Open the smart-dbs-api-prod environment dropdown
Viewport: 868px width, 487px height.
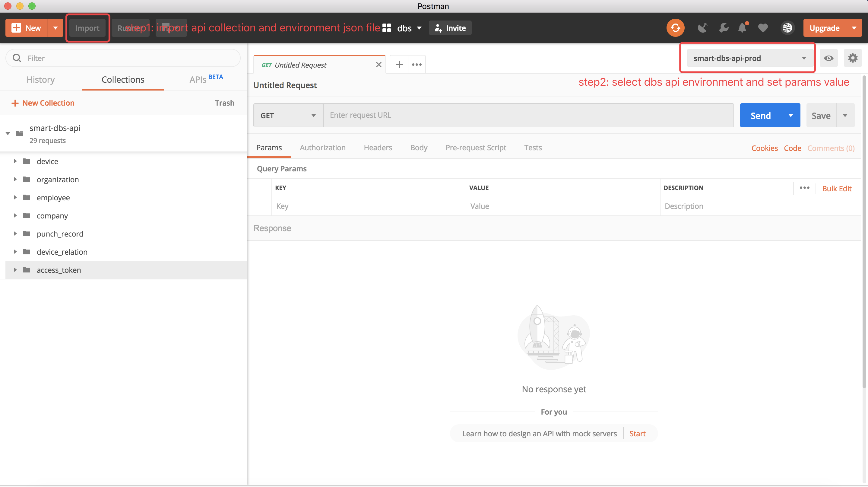click(749, 58)
